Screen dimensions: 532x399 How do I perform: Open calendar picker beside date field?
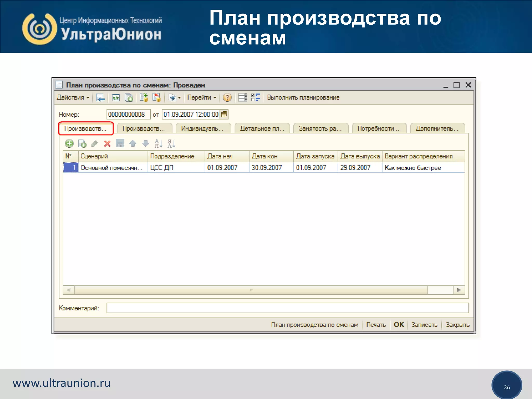[x=224, y=114]
